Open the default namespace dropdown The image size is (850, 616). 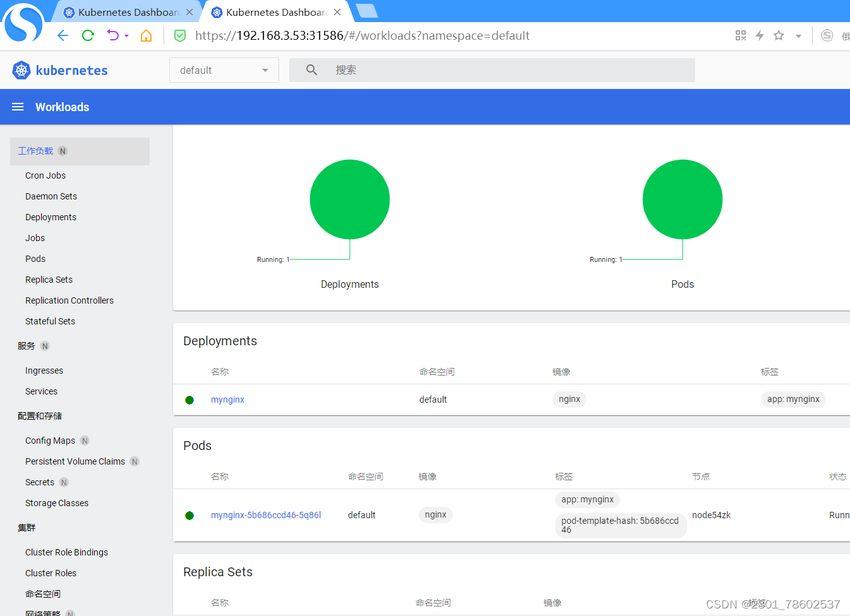(x=224, y=70)
